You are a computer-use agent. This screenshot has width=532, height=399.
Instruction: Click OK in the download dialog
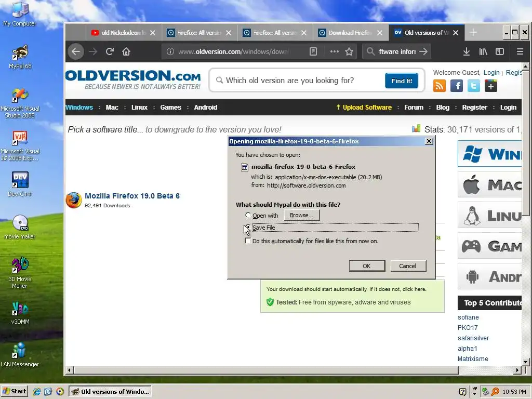point(367,266)
